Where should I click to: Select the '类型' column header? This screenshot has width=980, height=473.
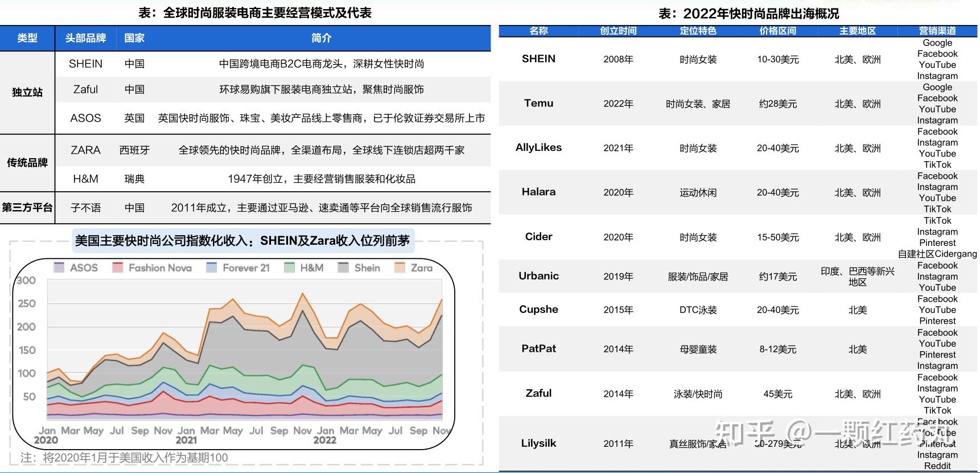[x=27, y=38]
